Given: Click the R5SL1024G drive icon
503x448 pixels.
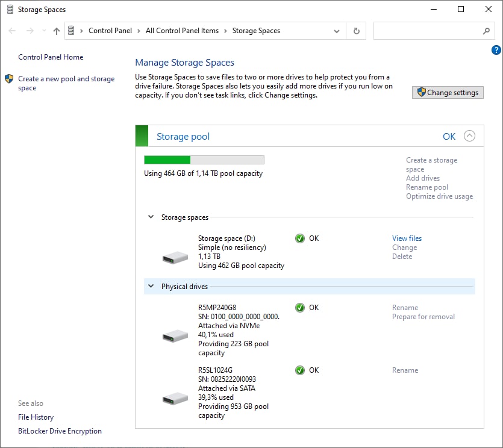Looking at the screenshot, I should pos(175,398).
